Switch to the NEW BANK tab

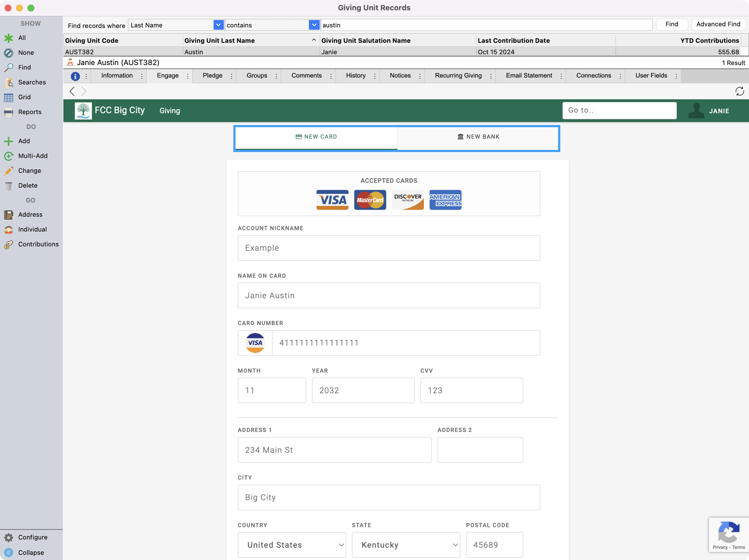pos(478,137)
